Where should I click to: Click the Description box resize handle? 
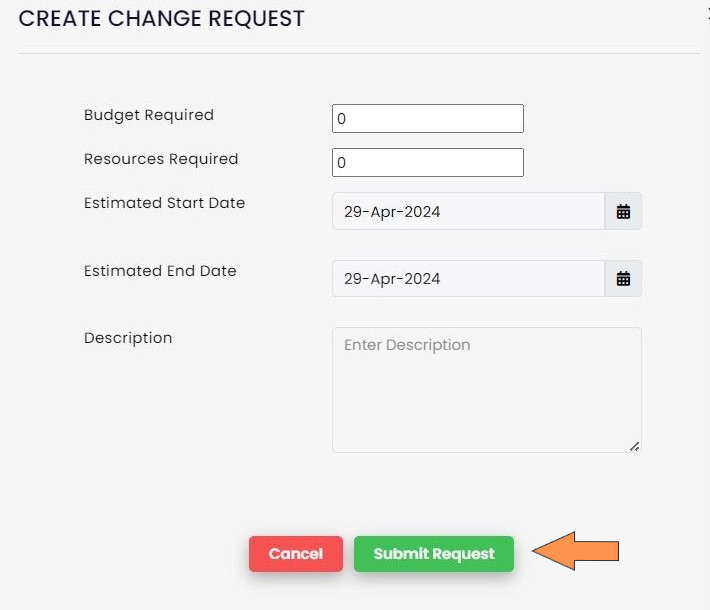tap(634, 446)
